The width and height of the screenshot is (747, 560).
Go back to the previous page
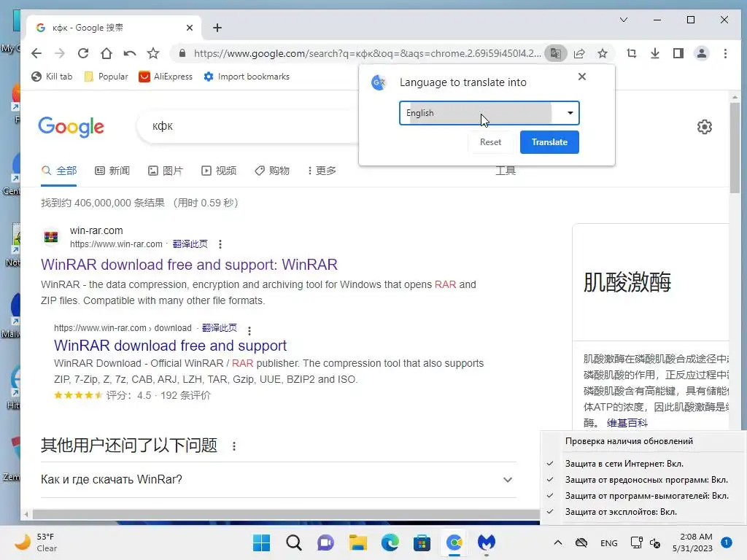[x=36, y=53]
